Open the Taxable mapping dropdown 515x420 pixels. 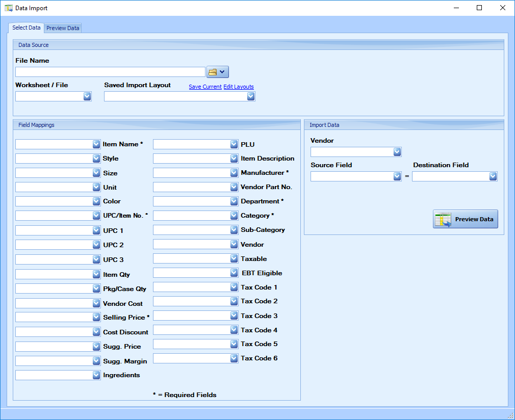(234, 258)
